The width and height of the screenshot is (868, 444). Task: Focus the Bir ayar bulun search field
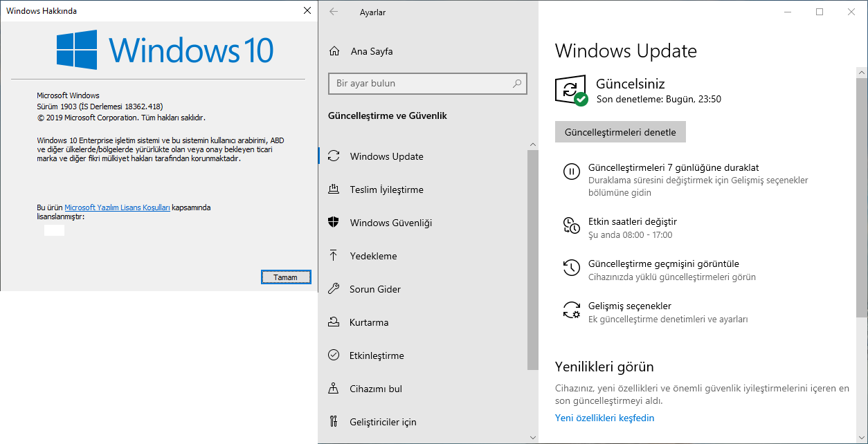pyautogui.click(x=428, y=83)
